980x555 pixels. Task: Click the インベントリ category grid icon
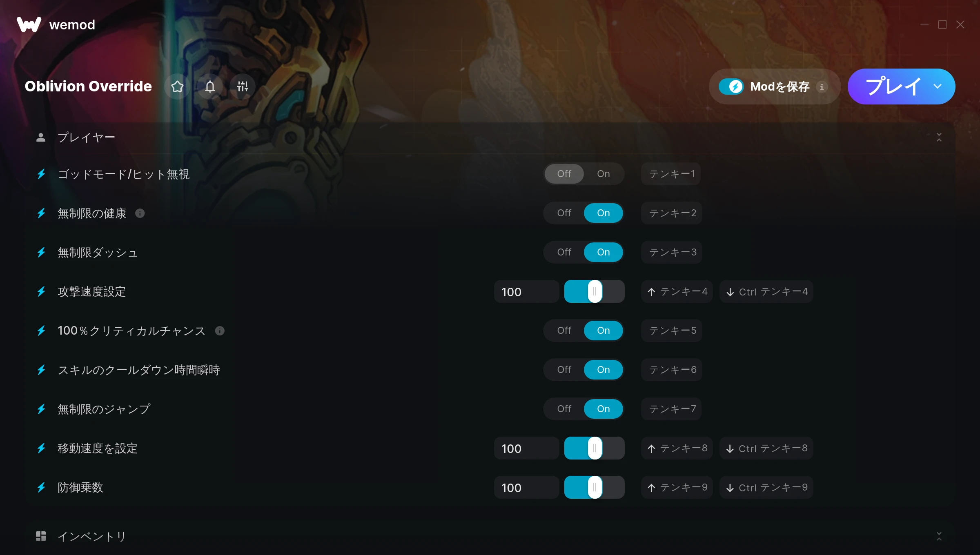pyautogui.click(x=41, y=536)
